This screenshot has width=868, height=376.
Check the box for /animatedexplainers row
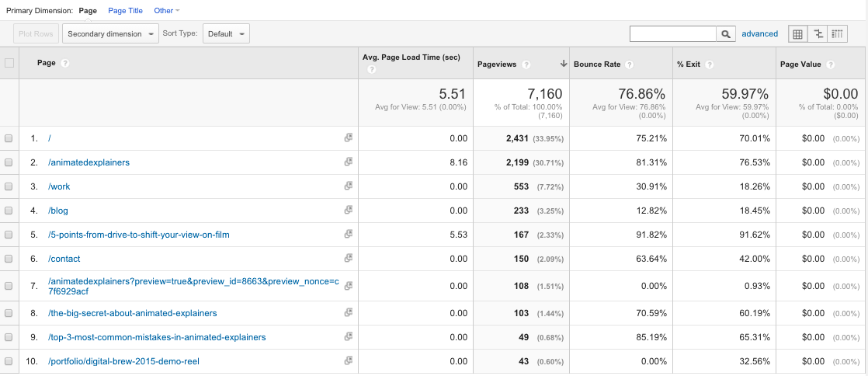[9, 163]
